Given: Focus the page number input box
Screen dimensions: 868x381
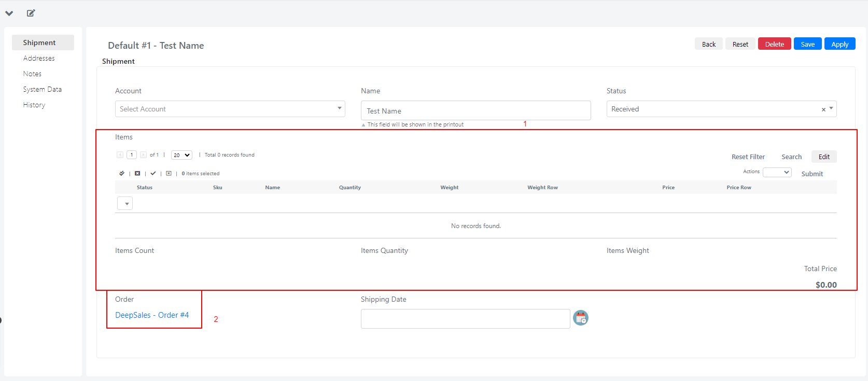Looking at the screenshot, I should 132,155.
